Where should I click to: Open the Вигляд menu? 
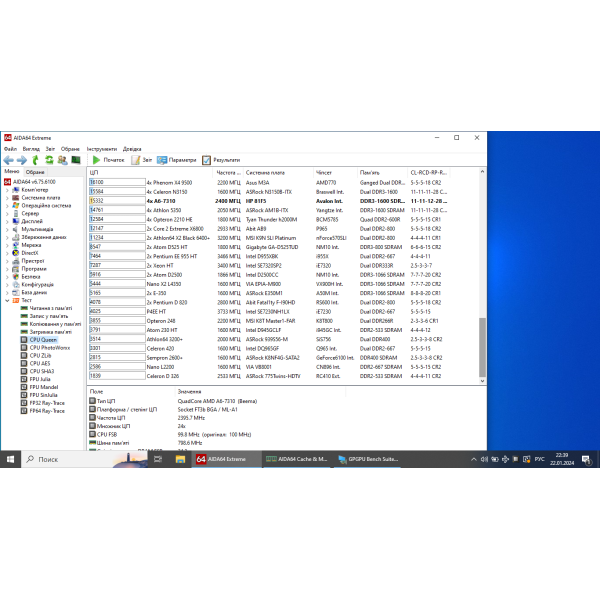31,149
